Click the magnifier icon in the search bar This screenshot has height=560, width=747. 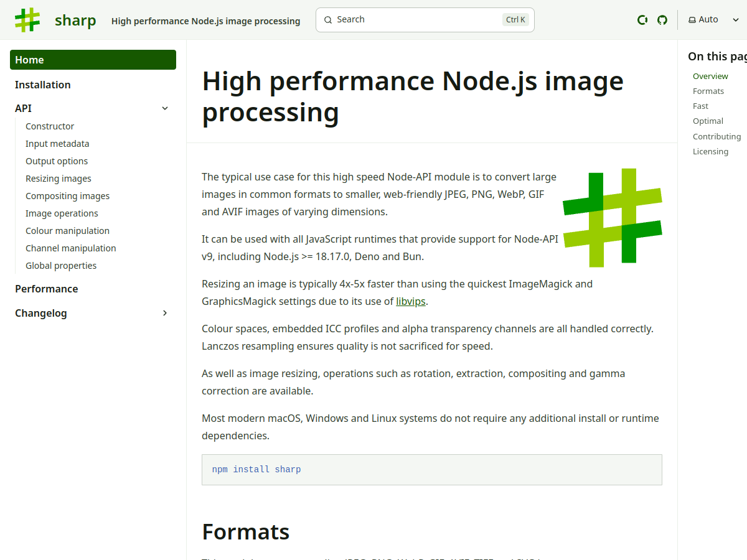click(x=328, y=19)
